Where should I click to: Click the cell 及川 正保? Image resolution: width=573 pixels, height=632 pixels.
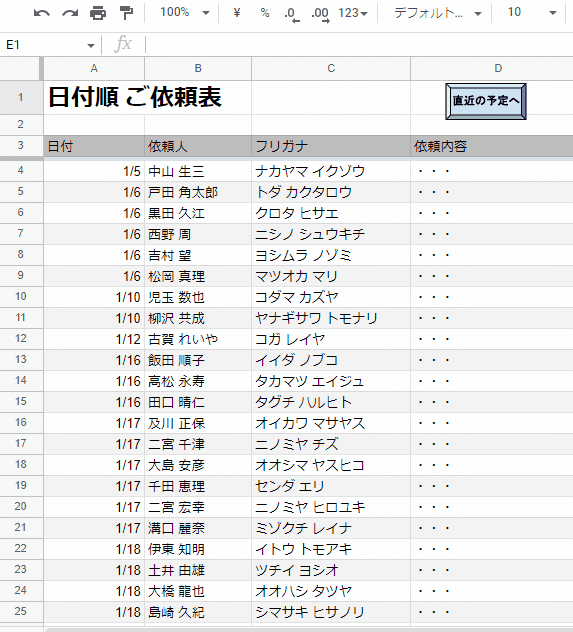(198, 423)
